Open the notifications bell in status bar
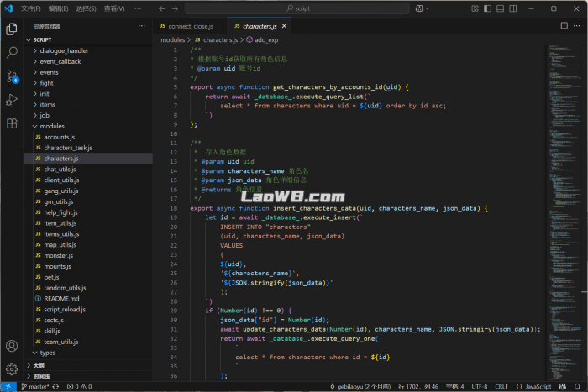 coord(577,386)
